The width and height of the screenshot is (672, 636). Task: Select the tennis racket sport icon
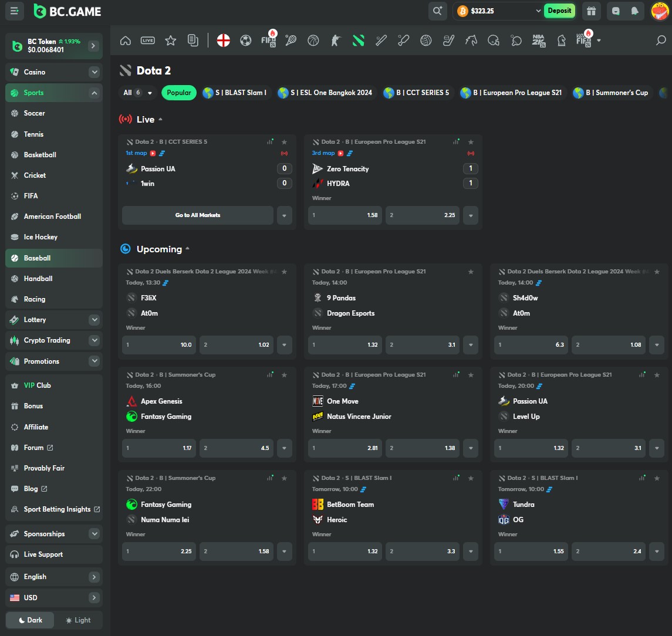tap(291, 40)
